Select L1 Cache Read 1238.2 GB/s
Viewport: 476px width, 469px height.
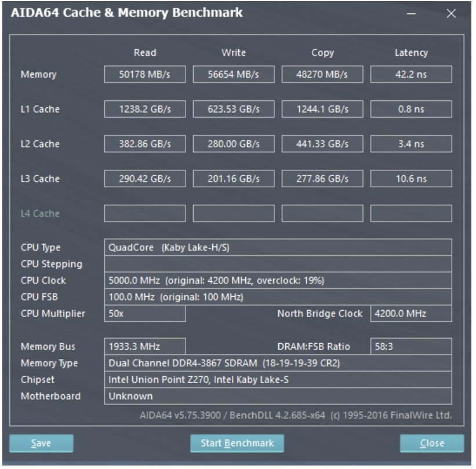click(145, 109)
